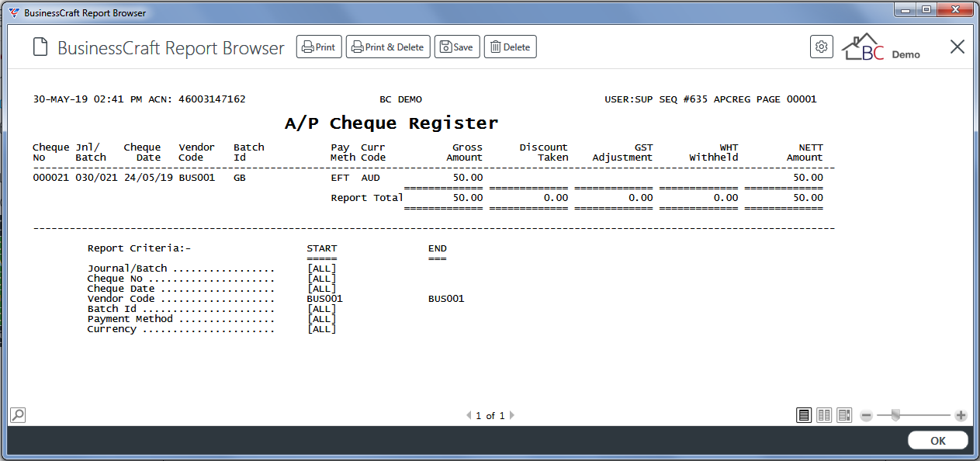This screenshot has width=980, height=461.
Task: Click the Print & Delete button
Action: click(x=388, y=47)
